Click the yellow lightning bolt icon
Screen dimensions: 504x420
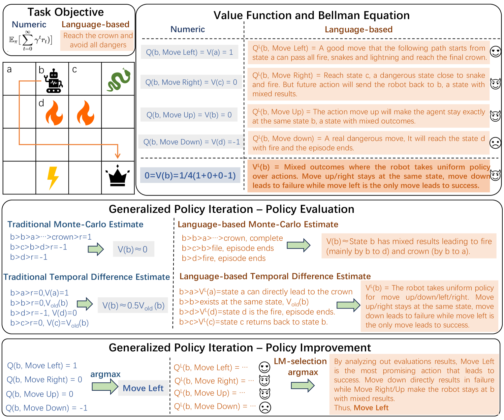tap(52, 178)
